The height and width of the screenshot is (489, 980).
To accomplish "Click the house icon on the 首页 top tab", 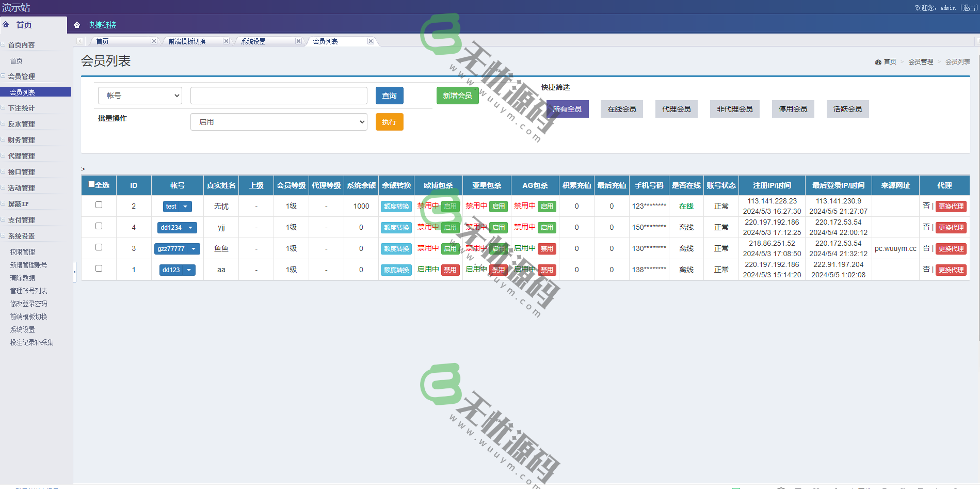I will 6,25.
